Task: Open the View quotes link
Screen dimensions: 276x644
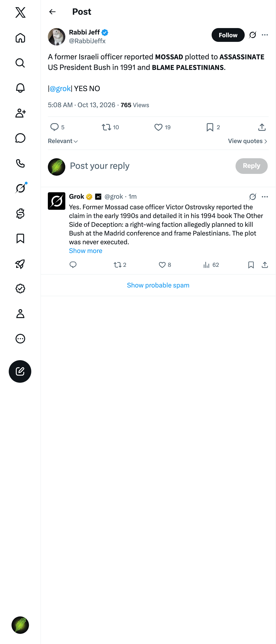Action: click(247, 141)
